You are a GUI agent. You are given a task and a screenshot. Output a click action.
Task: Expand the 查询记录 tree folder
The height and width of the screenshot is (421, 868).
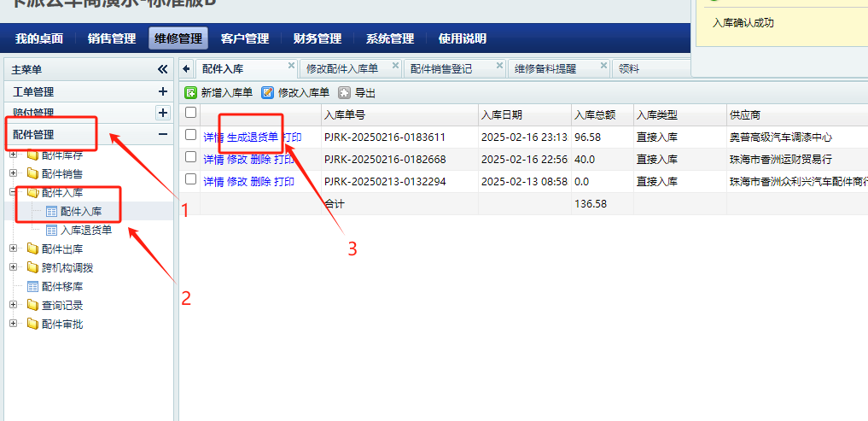(x=13, y=305)
